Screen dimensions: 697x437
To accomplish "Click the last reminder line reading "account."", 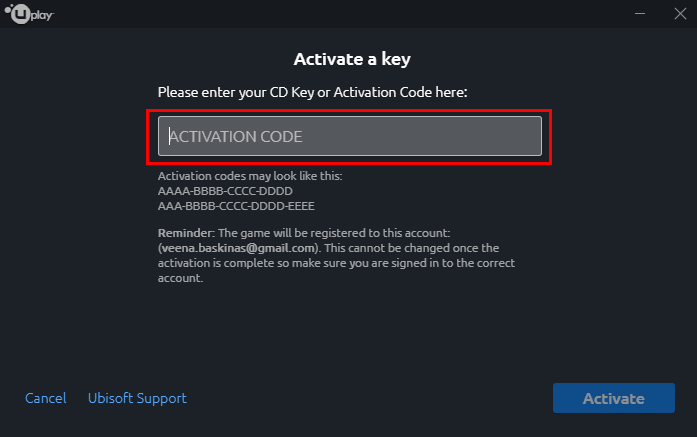I will (180, 279).
